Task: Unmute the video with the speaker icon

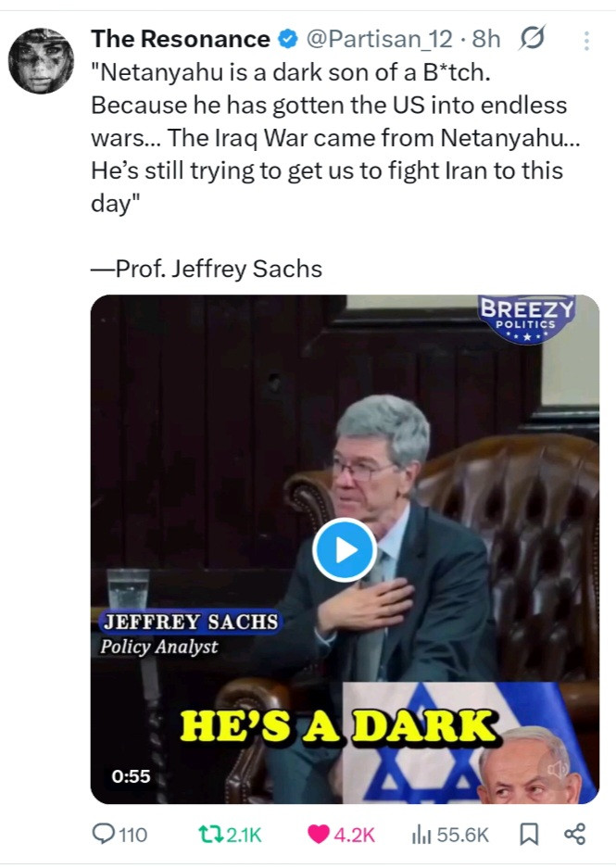Action: 558,769
